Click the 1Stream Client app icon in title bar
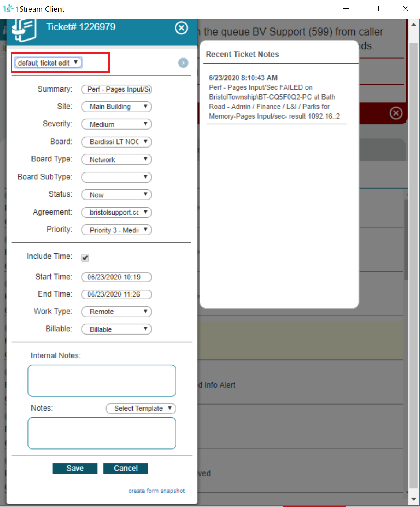 [8, 9]
